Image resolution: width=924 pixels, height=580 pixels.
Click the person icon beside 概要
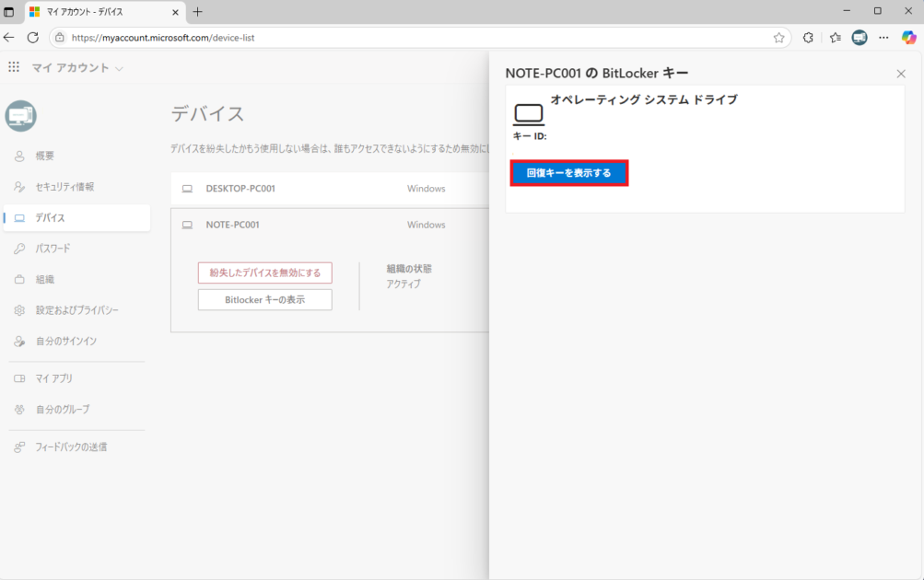pyautogui.click(x=19, y=156)
